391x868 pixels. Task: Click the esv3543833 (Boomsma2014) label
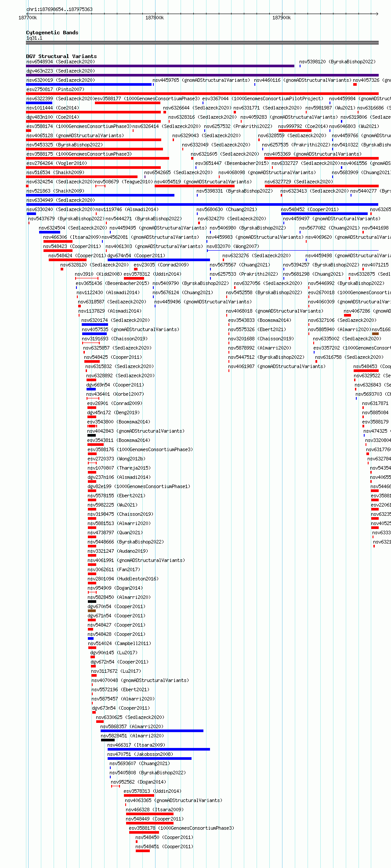(x=260, y=321)
